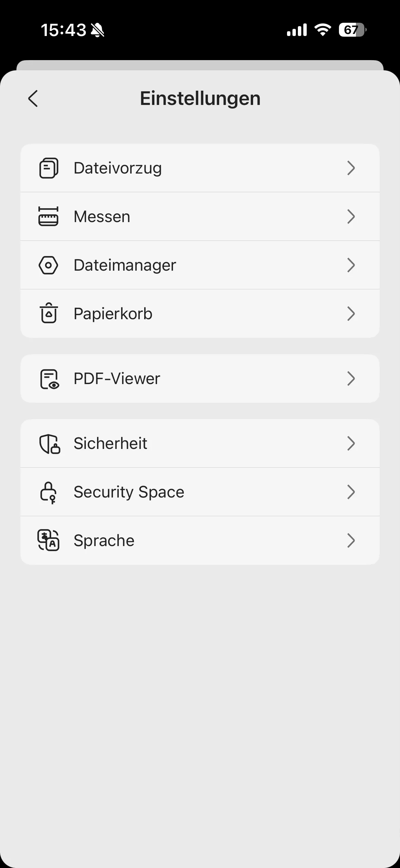This screenshot has width=400, height=868.
Task: Tap the back arrow icon
Action: point(33,99)
